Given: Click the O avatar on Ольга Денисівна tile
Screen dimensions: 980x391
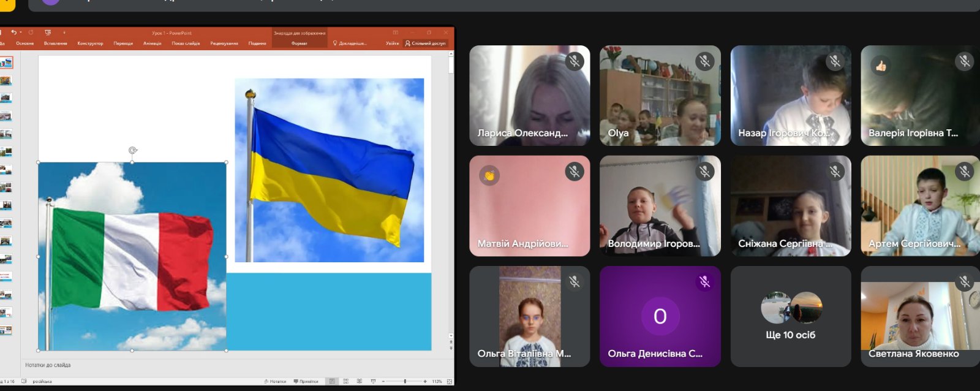Looking at the screenshot, I should (x=660, y=316).
